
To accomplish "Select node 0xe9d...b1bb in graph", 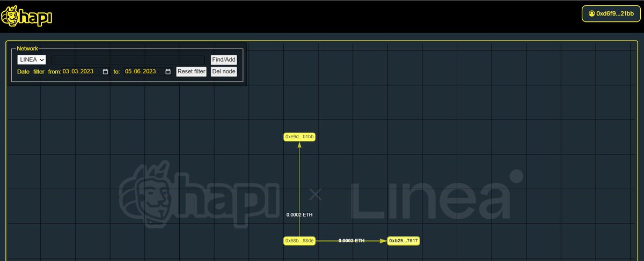I will pyautogui.click(x=299, y=137).
